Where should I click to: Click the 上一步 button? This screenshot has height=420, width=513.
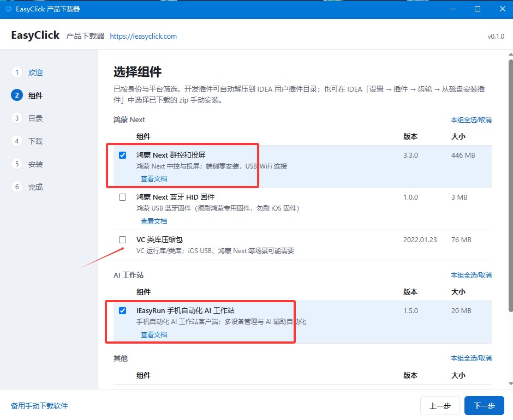(440, 406)
